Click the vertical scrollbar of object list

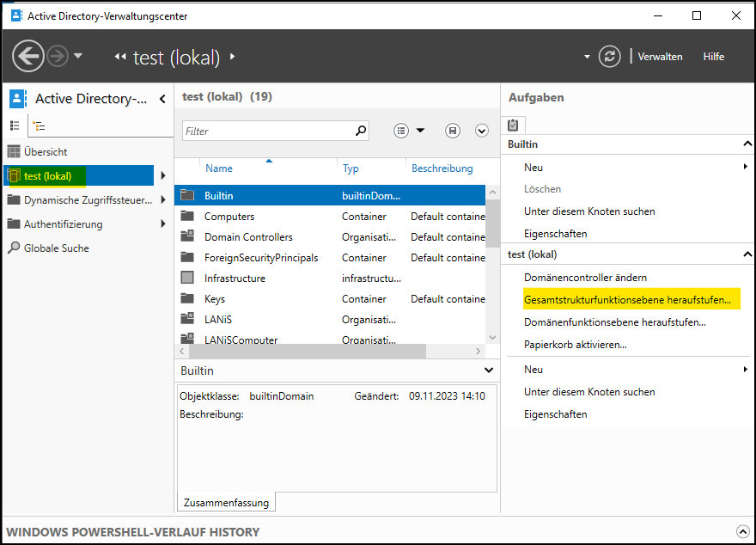click(492, 223)
